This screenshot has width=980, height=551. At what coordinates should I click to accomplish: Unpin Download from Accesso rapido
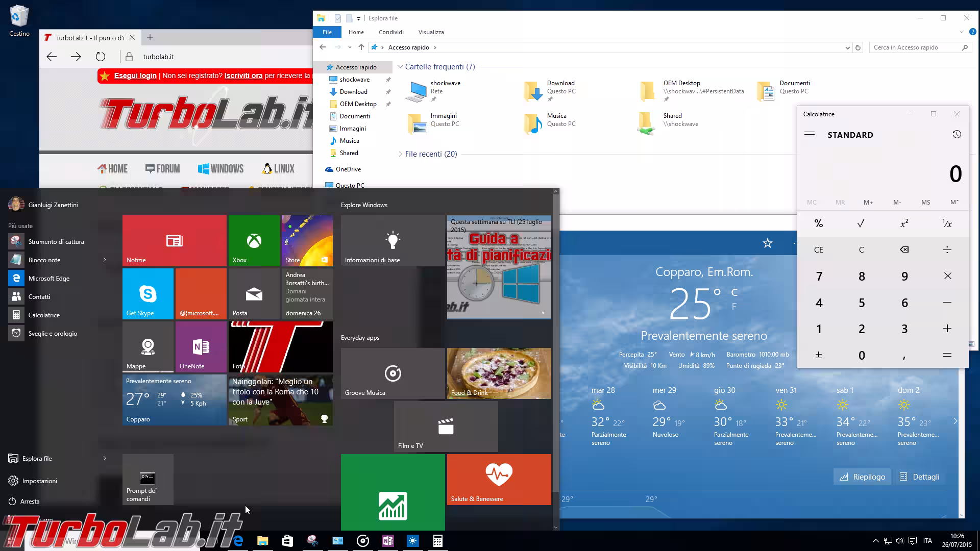click(x=388, y=91)
